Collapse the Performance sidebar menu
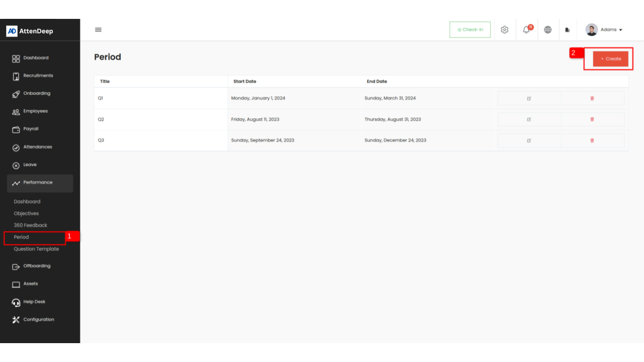644x362 pixels. (x=40, y=183)
